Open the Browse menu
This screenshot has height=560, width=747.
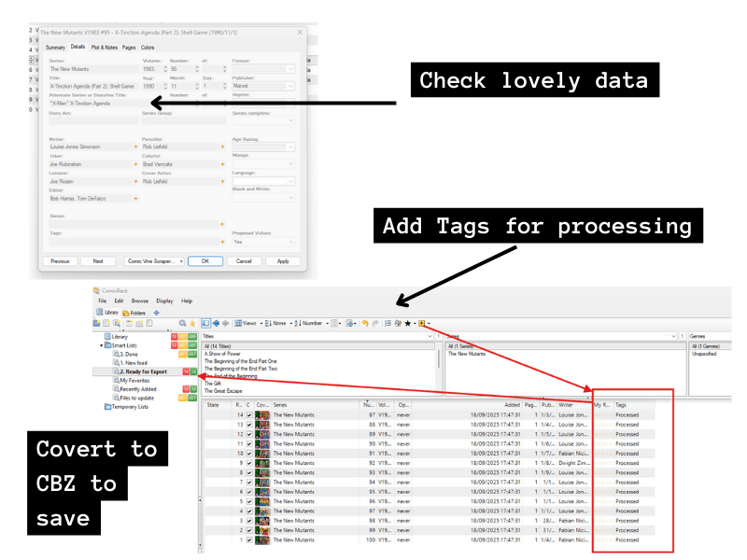pos(139,301)
